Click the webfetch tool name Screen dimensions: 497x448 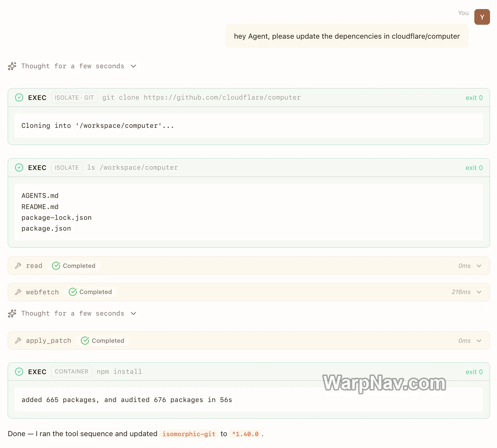[x=42, y=292]
